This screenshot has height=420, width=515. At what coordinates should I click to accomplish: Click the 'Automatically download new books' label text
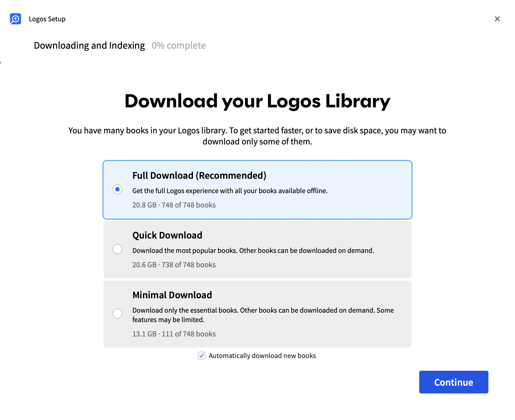coord(262,356)
